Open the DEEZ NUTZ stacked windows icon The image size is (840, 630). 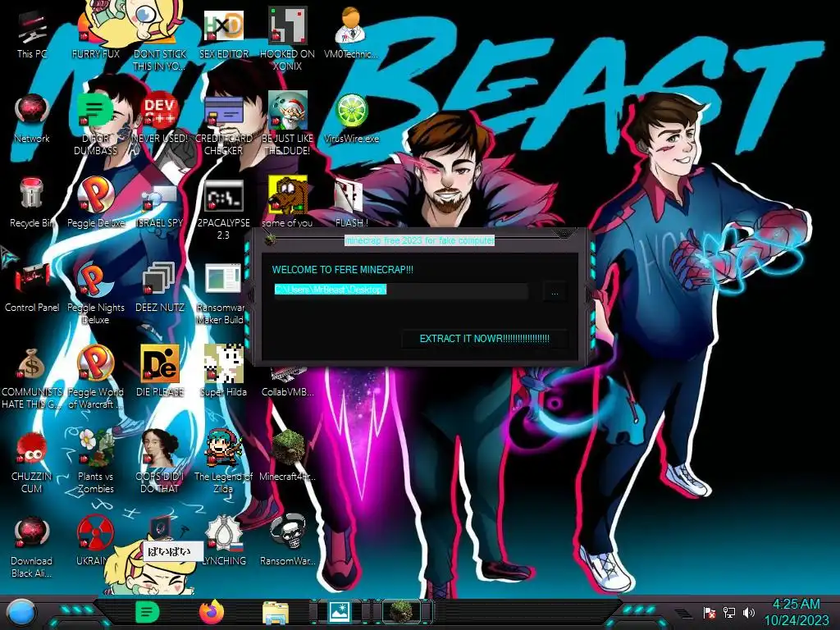pos(160,288)
